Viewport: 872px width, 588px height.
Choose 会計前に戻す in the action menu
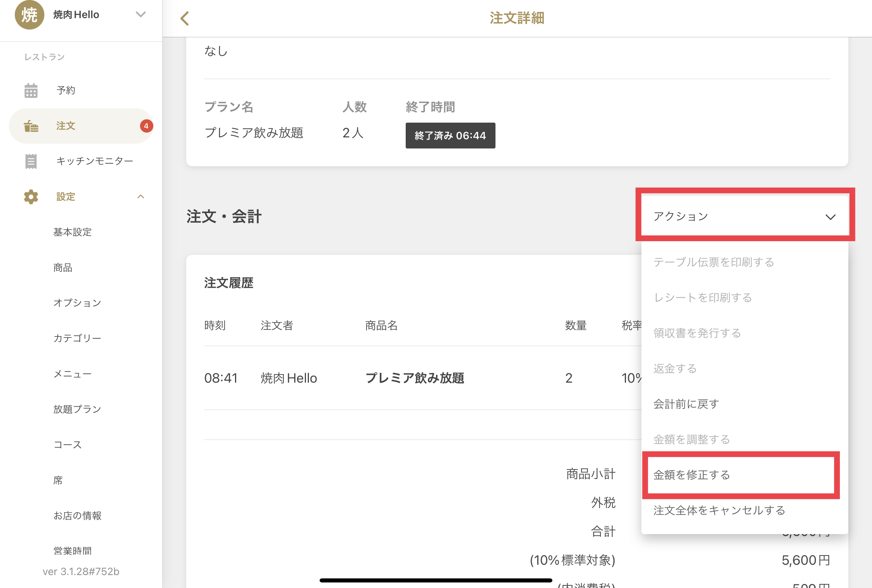[686, 403]
